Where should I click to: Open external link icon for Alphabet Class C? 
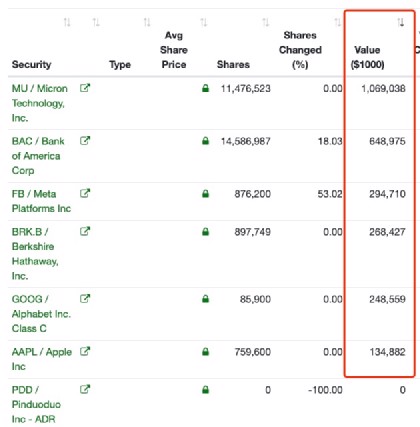tap(85, 299)
